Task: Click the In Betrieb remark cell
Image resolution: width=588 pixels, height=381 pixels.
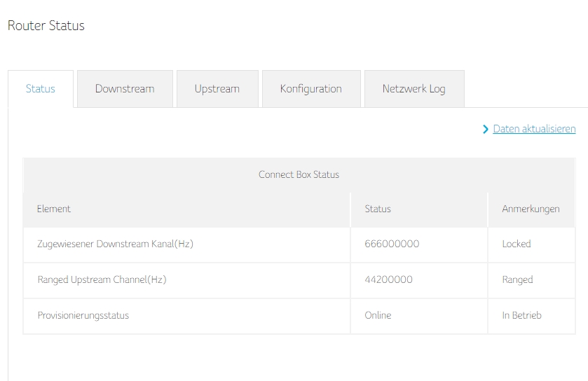Action: click(521, 315)
